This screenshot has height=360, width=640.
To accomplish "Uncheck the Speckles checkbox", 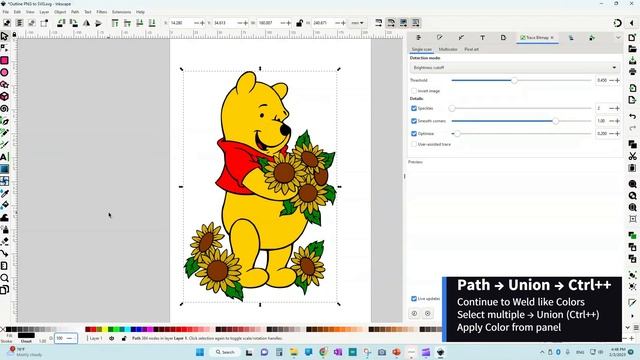I will (x=414, y=108).
